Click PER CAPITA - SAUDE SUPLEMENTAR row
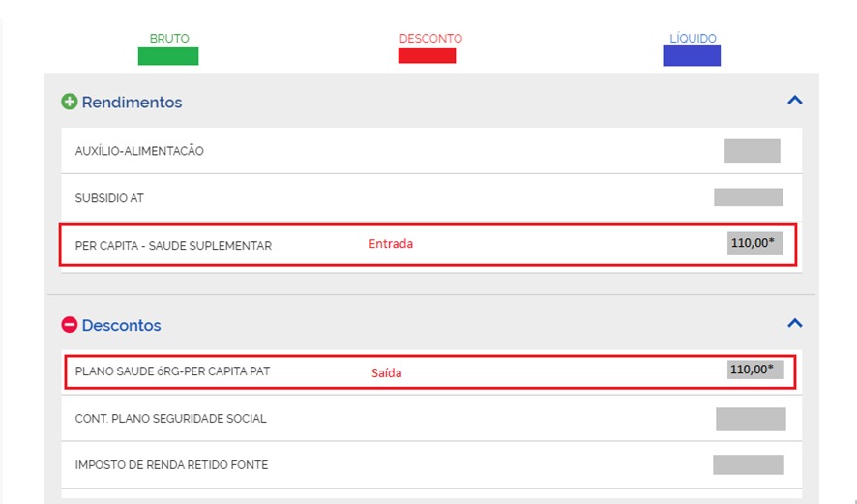Screen dimensions: 857x504 [173, 246]
